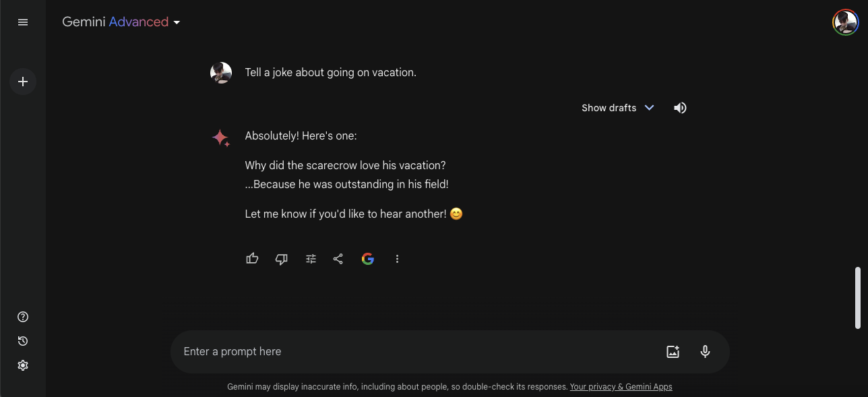The width and height of the screenshot is (868, 397).
Task: Activate the microphone voice input
Action: (705, 351)
